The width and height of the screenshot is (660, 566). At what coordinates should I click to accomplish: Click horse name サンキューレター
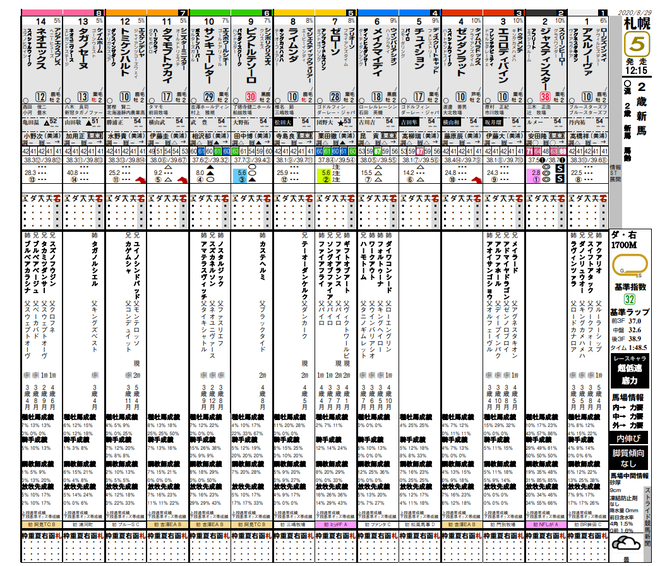tap(209, 56)
